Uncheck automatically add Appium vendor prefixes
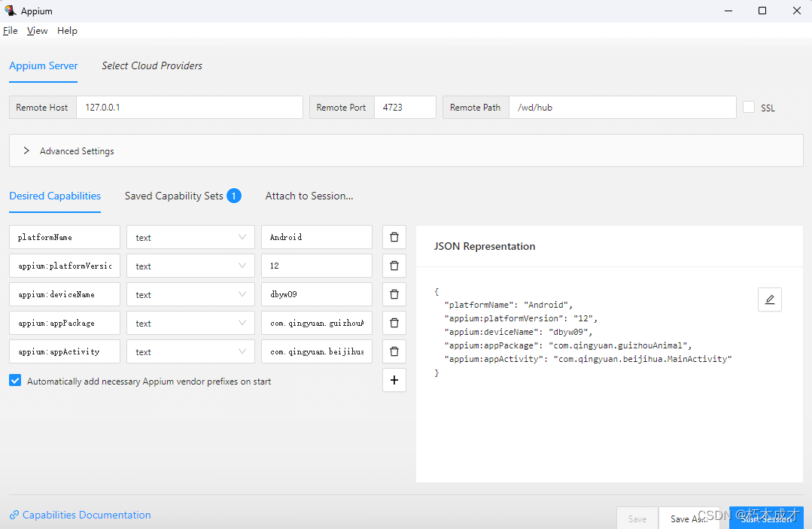 point(15,381)
